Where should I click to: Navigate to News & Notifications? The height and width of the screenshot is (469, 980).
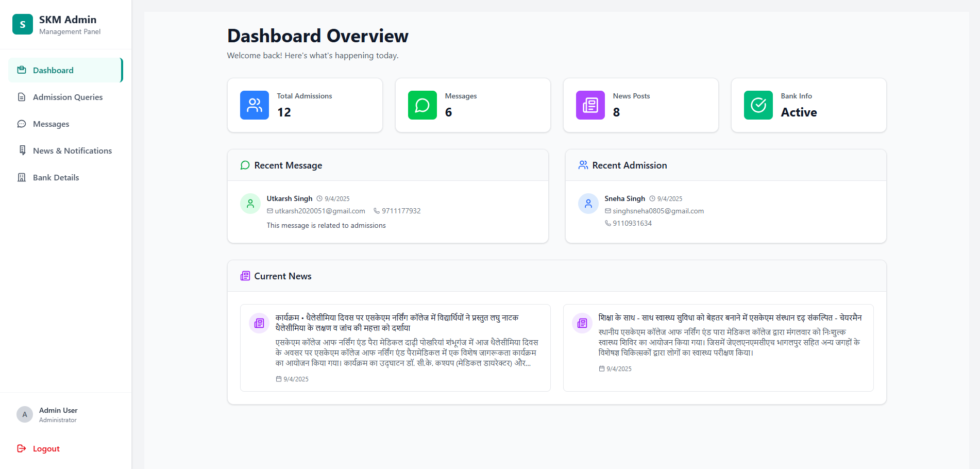(72, 150)
